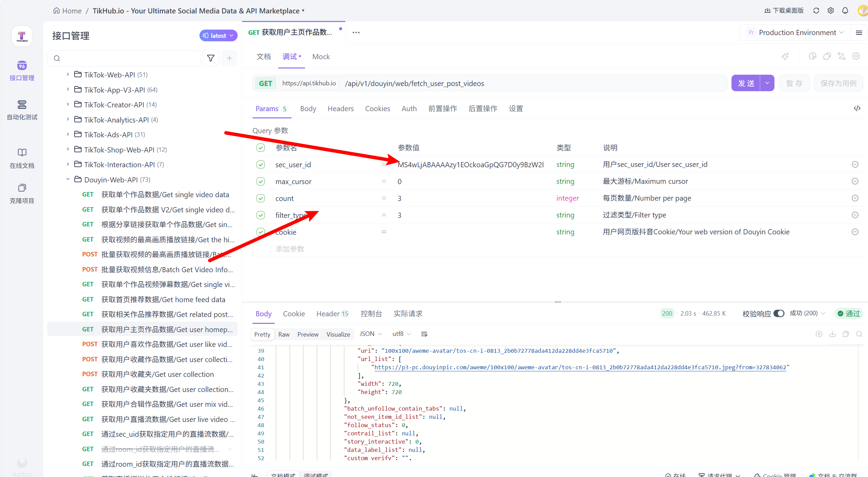Uncheck the filter_type parameter checkbox
This screenshot has height=477, width=868.
[x=261, y=215]
